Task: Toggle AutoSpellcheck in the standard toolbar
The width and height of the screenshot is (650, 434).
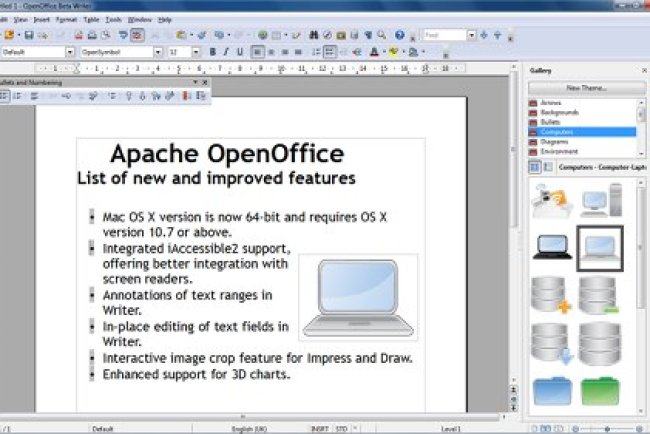Action: point(137,35)
